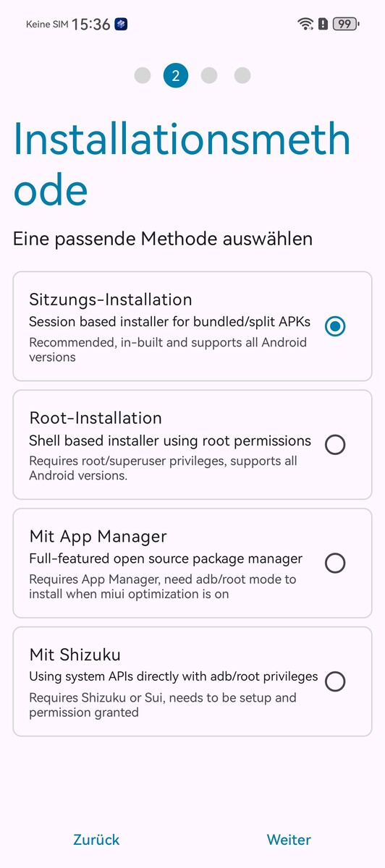Tap the Root-Installation card title
This screenshot has width=385, height=868.
(x=96, y=418)
